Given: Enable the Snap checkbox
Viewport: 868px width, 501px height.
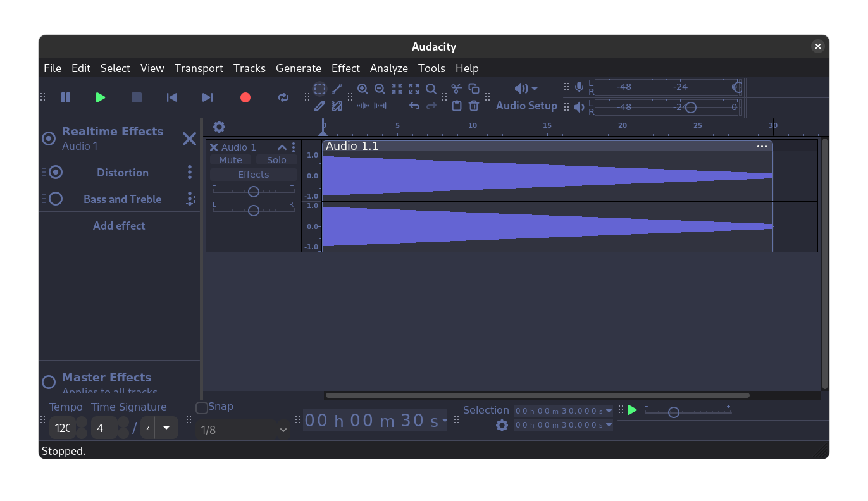Looking at the screenshot, I should click(x=202, y=407).
